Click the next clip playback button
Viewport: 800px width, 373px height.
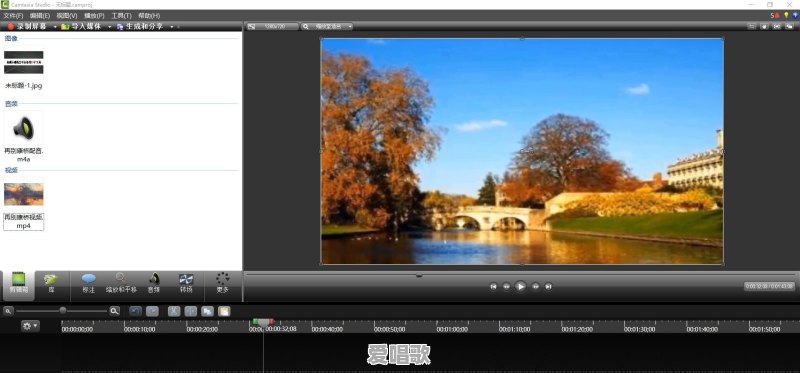548,287
